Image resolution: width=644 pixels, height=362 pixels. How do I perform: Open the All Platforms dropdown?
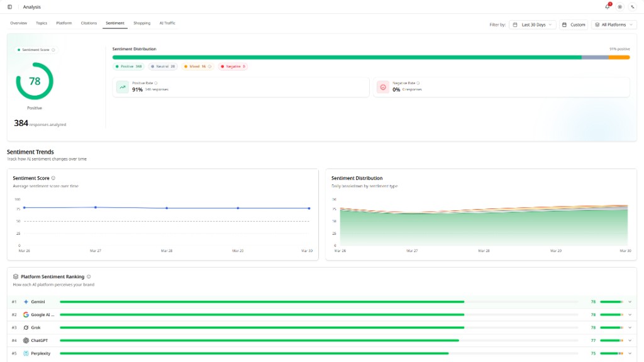tap(614, 25)
